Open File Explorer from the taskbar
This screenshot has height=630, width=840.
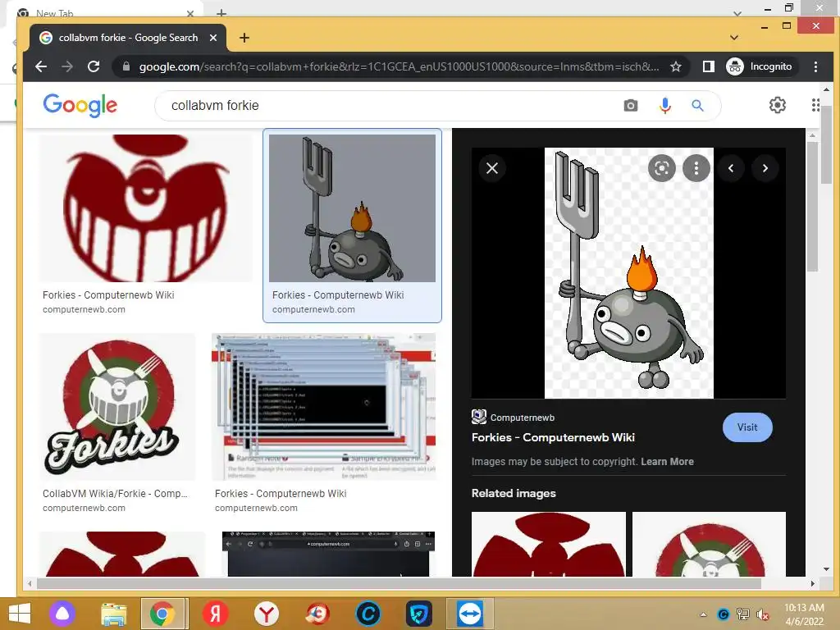pyautogui.click(x=114, y=614)
